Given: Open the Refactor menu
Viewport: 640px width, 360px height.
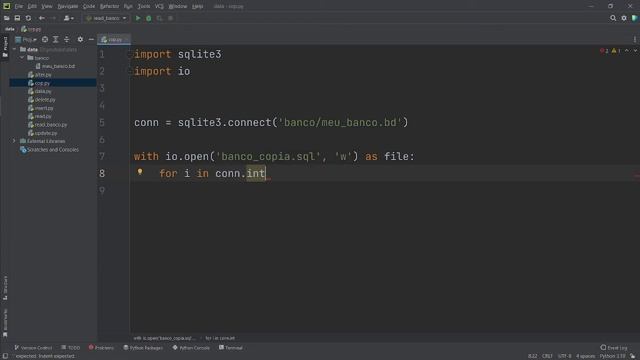Looking at the screenshot, I should 109,7.
